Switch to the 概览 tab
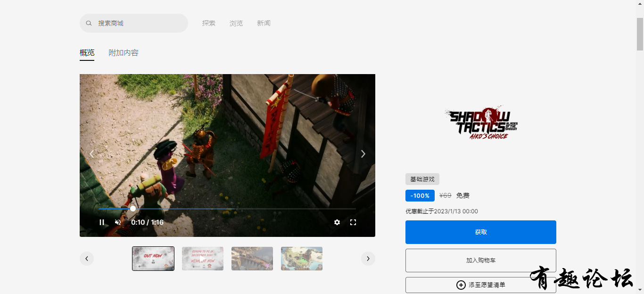Viewport: 644px width, 294px height. click(x=87, y=53)
